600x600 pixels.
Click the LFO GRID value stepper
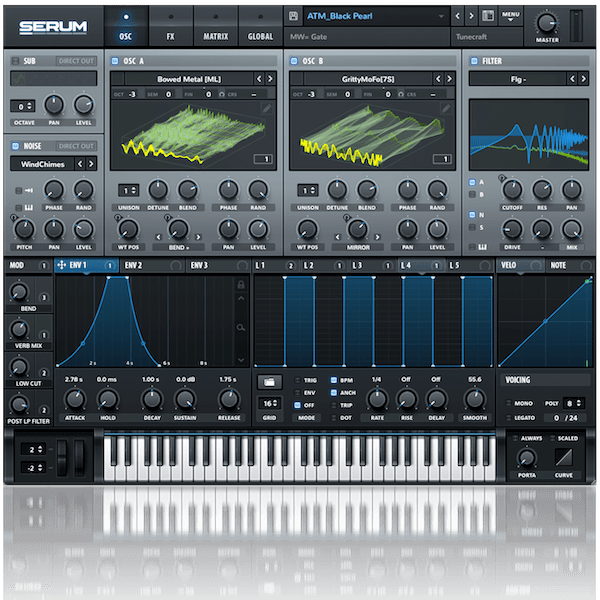pos(269,403)
